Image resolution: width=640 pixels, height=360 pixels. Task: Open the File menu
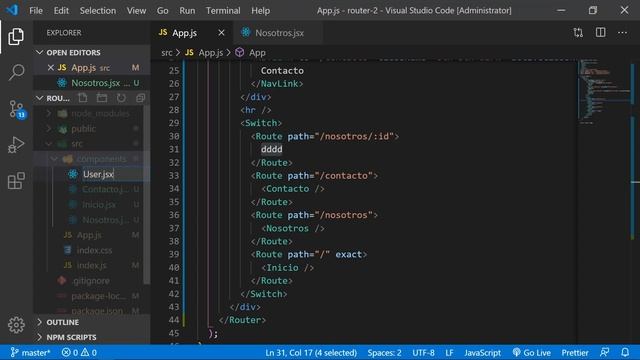36,11
